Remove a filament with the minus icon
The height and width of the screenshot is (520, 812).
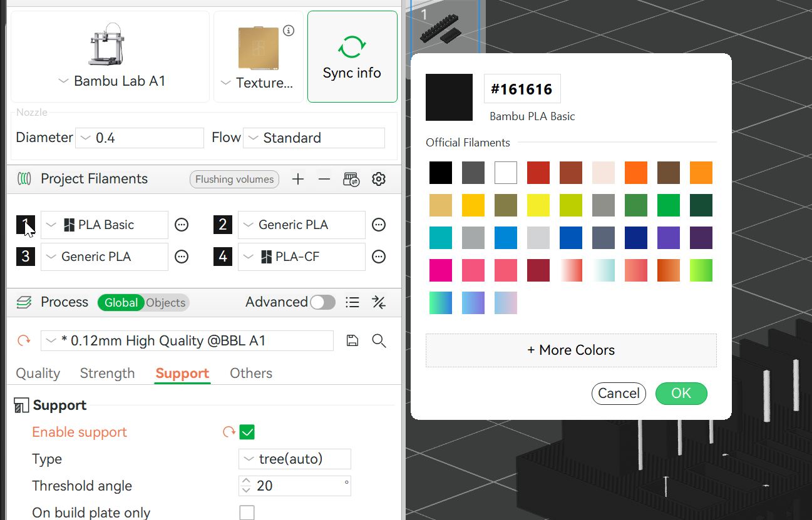point(324,180)
